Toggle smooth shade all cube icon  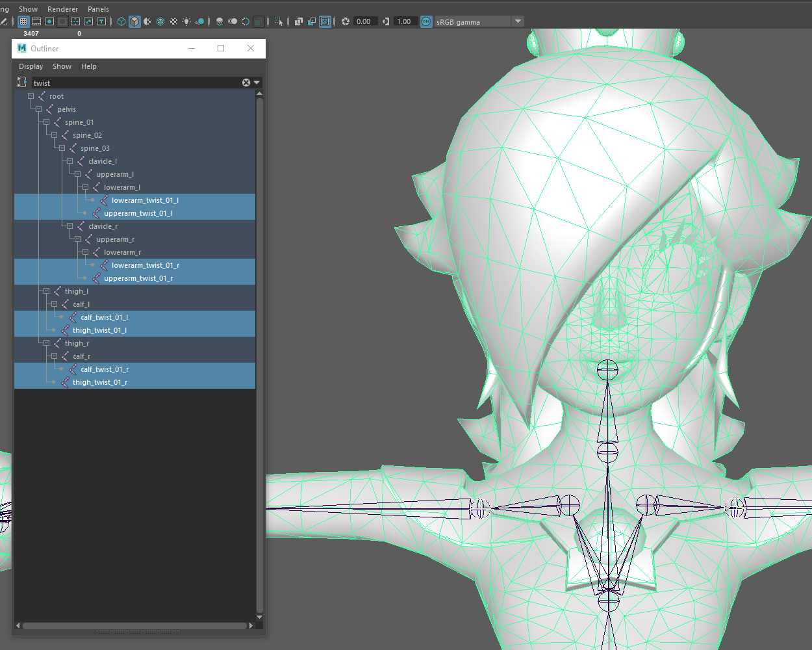coord(134,21)
